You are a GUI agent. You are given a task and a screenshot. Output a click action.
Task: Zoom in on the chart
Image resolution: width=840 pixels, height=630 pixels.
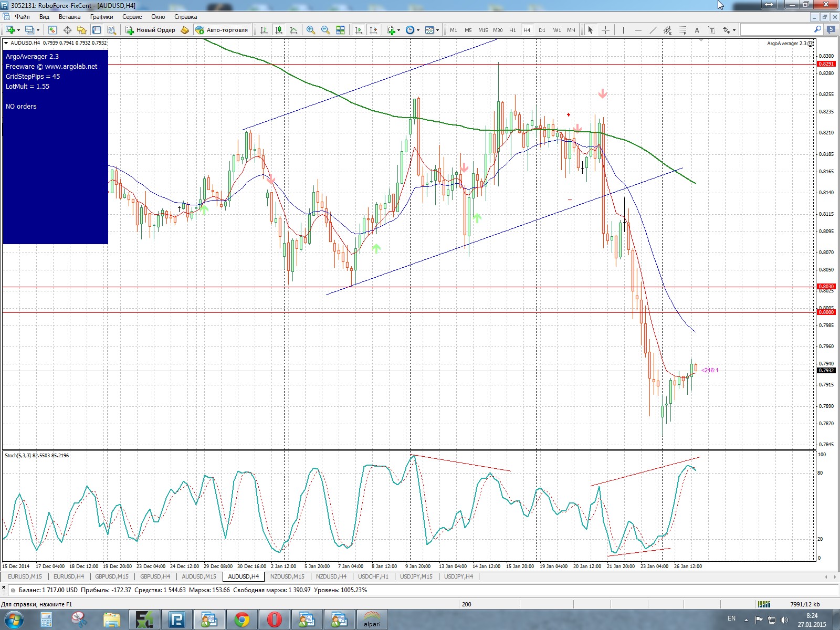pyautogui.click(x=311, y=30)
